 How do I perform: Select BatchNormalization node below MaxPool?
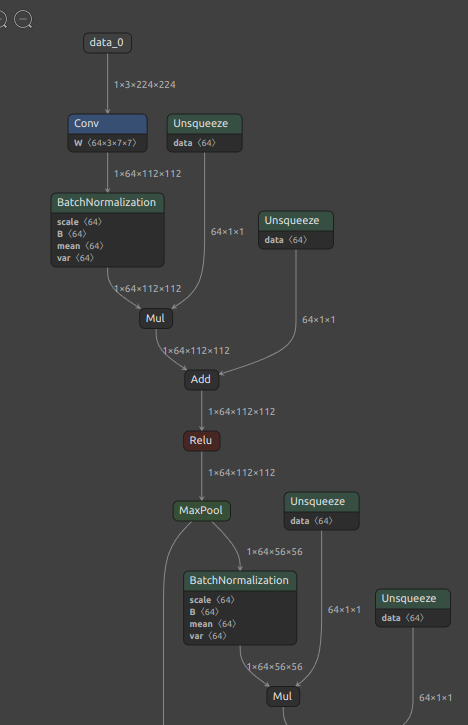[240, 581]
